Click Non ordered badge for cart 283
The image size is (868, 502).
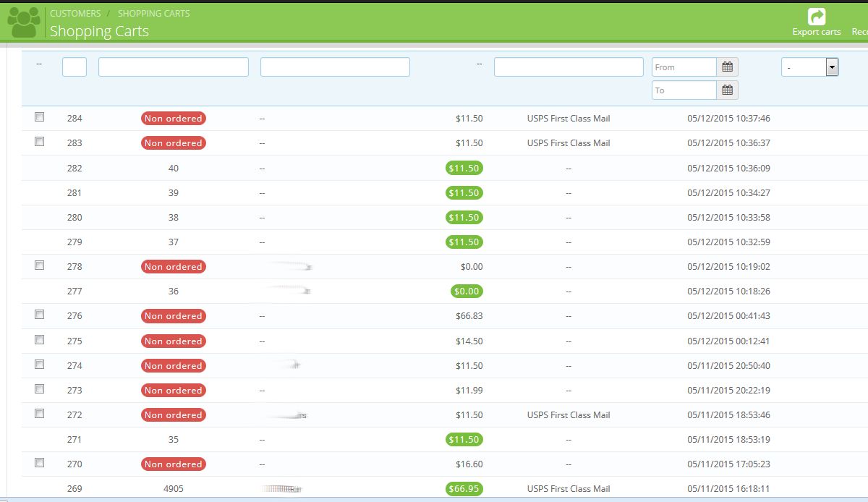pos(174,143)
